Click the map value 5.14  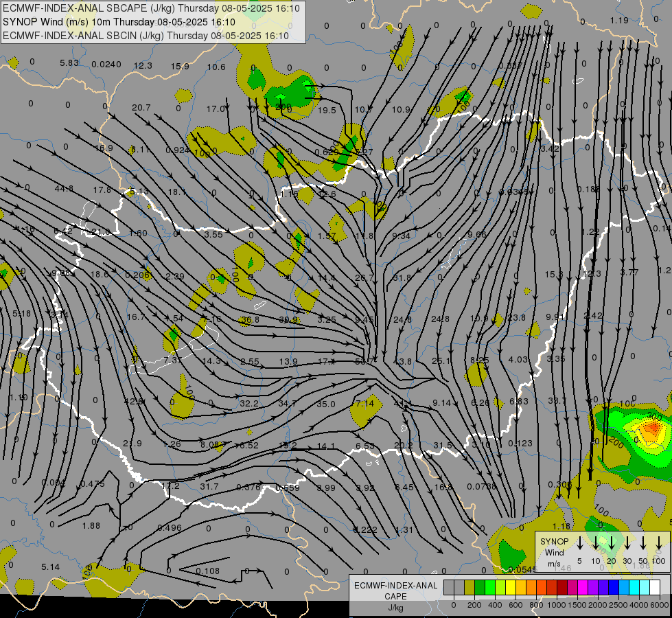[x=51, y=567]
